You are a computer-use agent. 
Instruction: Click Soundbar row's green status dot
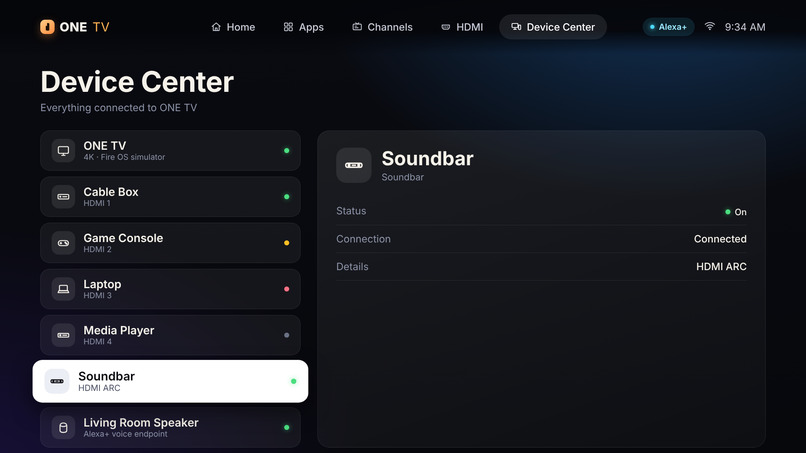point(294,381)
